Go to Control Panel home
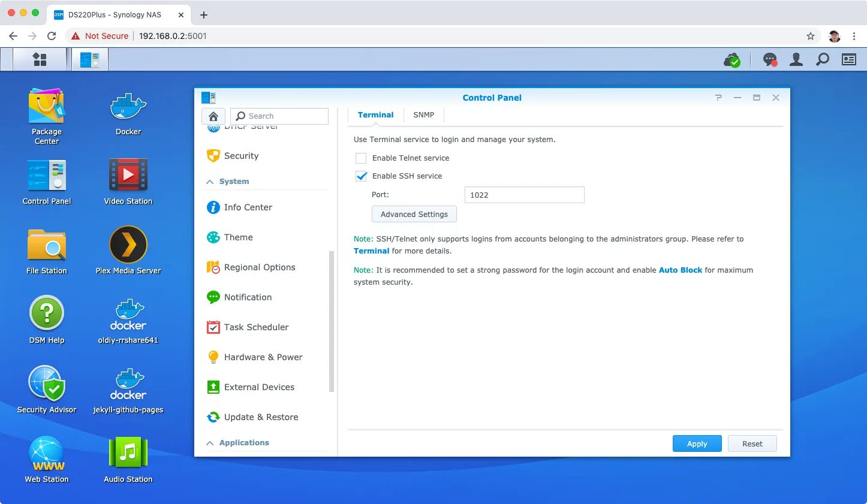Viewport: 867px width, 504px height. pyautogui.click(x=213, y=116)
